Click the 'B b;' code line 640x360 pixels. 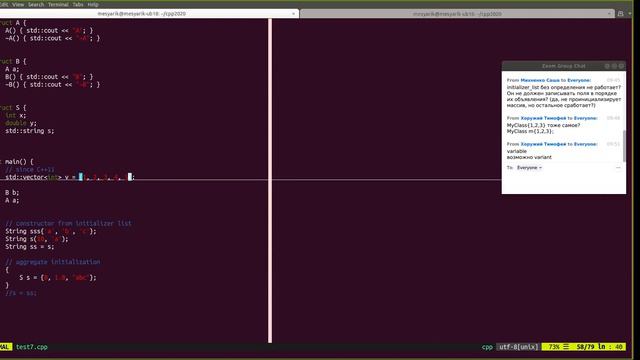click(12, 193)
